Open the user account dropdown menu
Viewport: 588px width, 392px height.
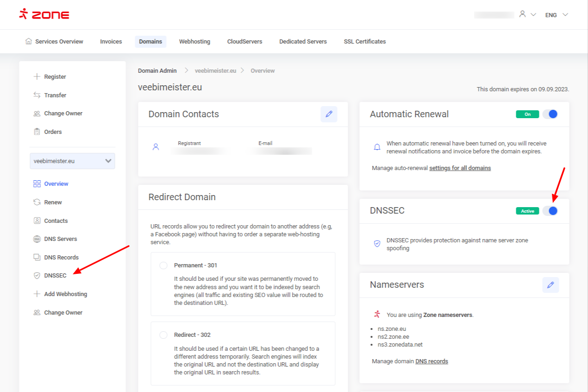[527, 15]
